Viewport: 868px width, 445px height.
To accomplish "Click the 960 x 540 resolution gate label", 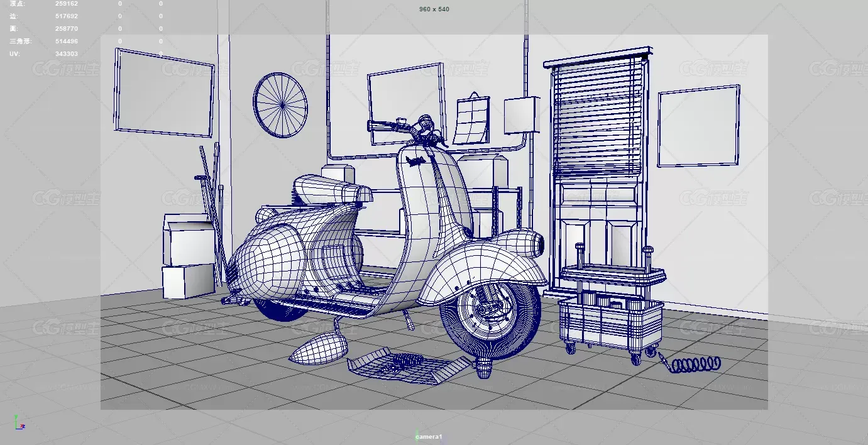I will (x=434, y=9).
